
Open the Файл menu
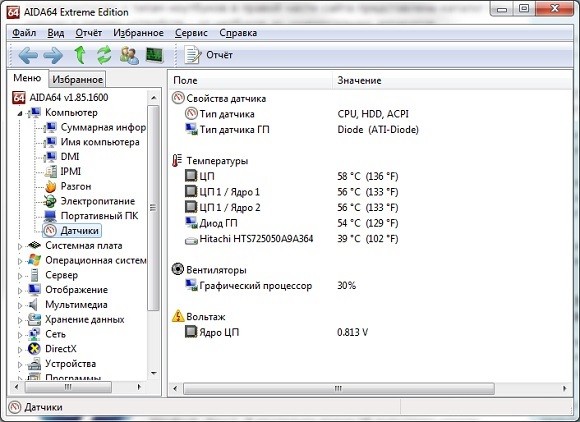[x=24, y=33]
